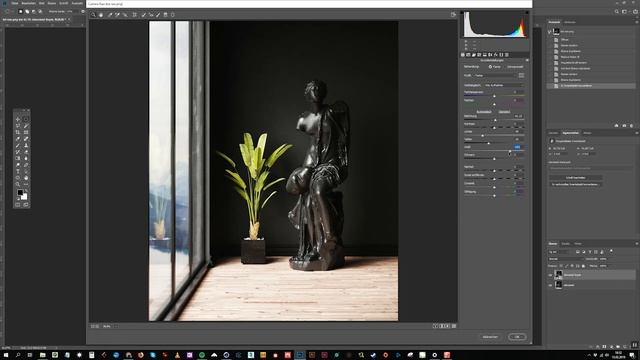
Task: Select the Red Eye Removal tool
Action: [151, 15]
